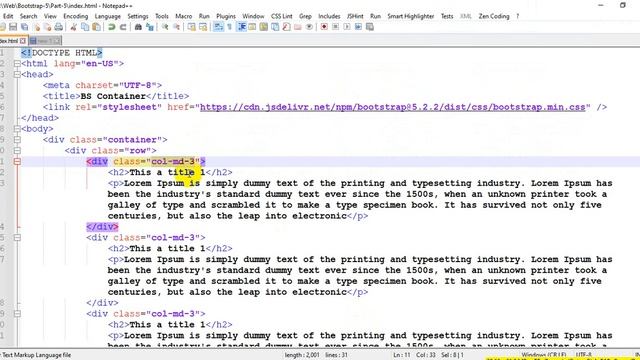Click the 'Col : 33' status bar field
The height and width of the screenshot is (360, 640).
[426, 355]
